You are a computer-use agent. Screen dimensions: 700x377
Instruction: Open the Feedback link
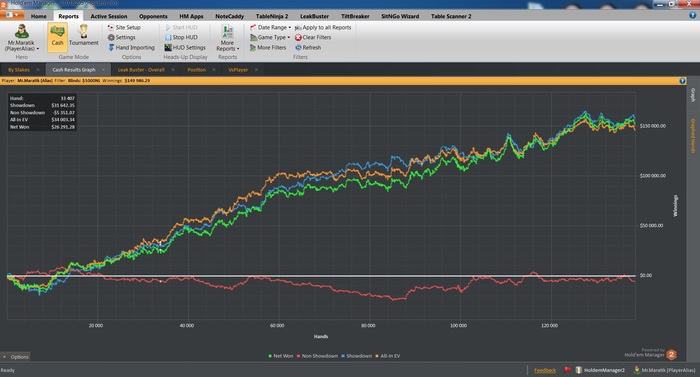point(545,370)
